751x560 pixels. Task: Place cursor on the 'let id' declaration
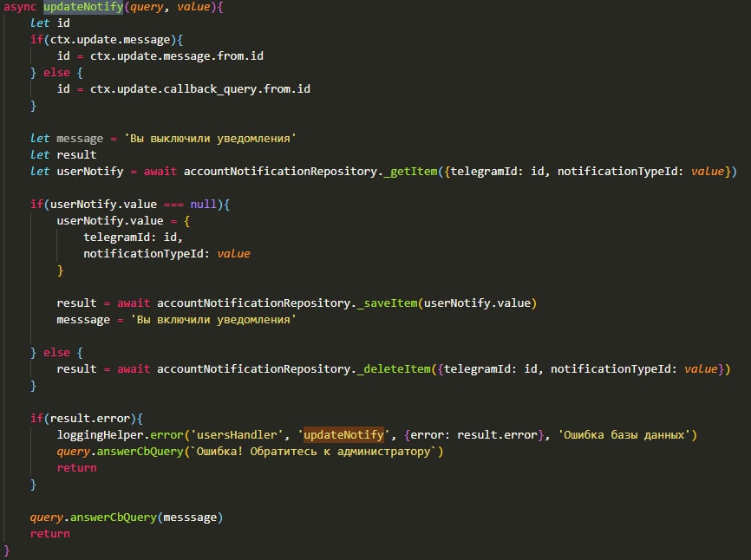(49, 23)
